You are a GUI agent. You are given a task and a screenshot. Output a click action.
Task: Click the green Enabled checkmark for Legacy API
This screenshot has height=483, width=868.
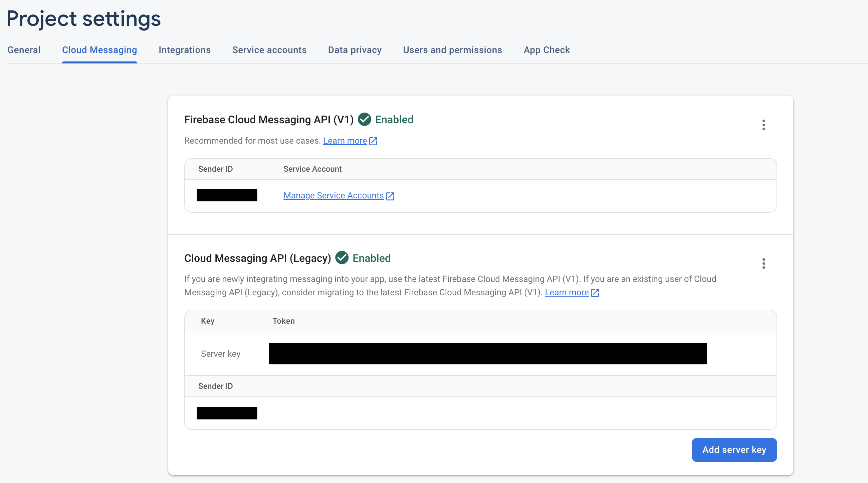click(342, 258)
